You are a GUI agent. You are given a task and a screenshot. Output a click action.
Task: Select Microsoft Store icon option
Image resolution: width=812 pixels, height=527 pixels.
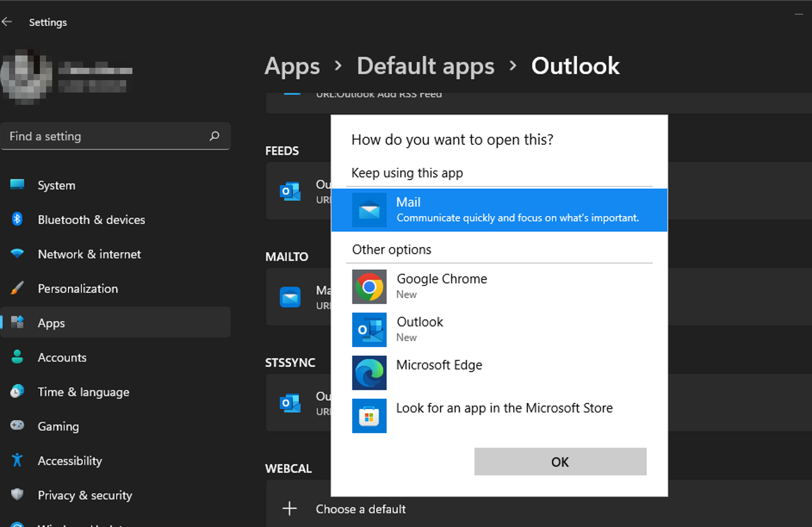[369, 415]
